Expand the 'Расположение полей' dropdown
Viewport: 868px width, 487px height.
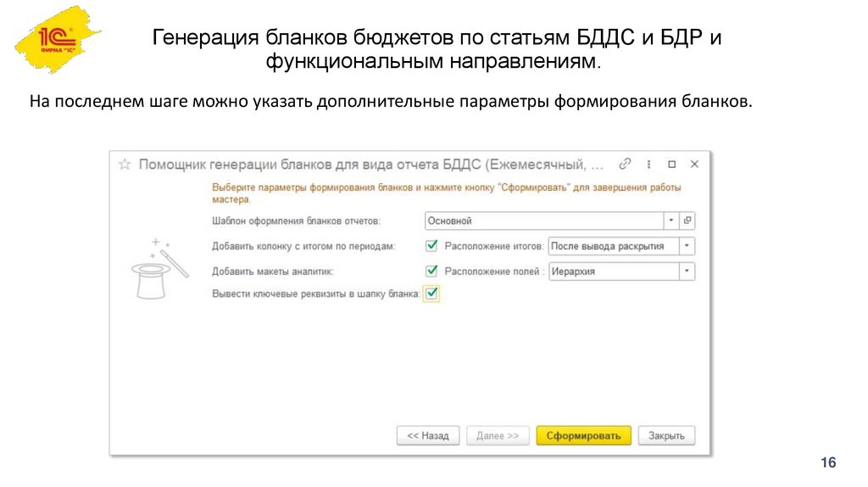[x=687, y=271]
